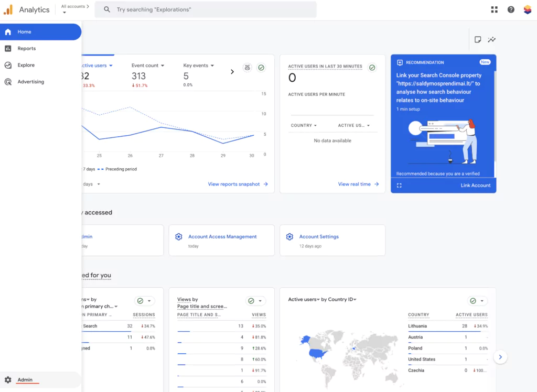Screen dimensions: 537x392
Task: Toggle the real-time card green check status
Action: click(x=372, y=68)
